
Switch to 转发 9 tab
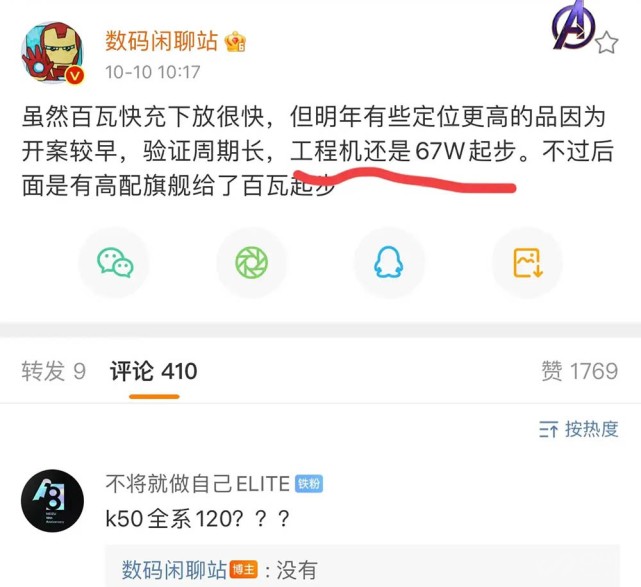[x=54, y=371]
